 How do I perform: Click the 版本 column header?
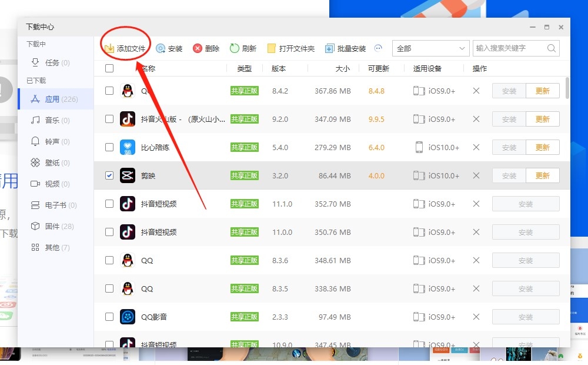tap(279, 69)
